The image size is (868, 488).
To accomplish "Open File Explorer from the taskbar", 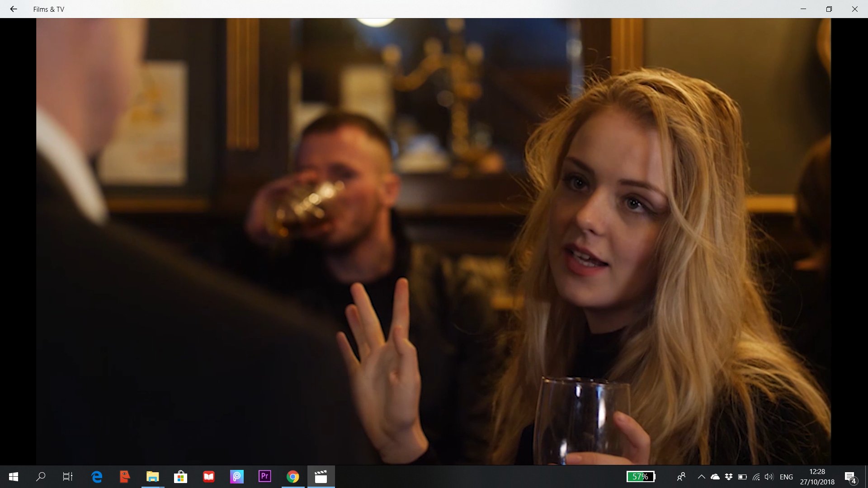I will point(153,477).
